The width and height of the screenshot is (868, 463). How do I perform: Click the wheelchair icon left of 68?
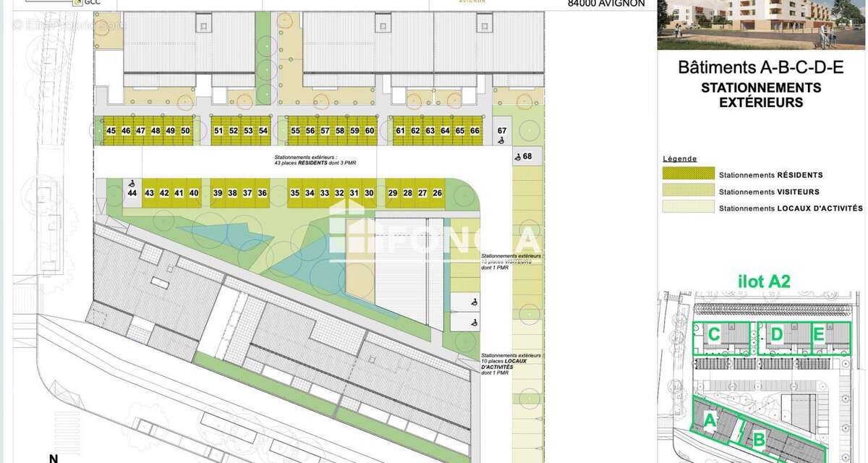tap(517, 157)
